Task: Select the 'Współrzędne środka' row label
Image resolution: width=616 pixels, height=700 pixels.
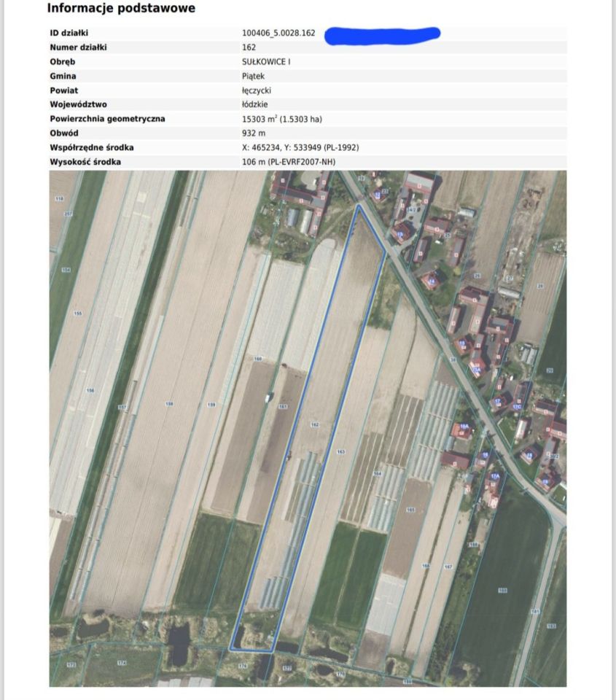Action: pyautogui.click(x=92, y=147)
